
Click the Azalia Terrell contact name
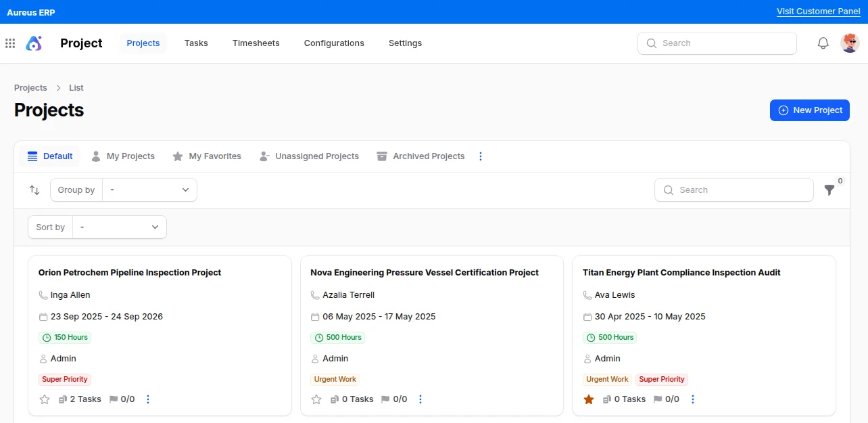click(x=348, y=295)
